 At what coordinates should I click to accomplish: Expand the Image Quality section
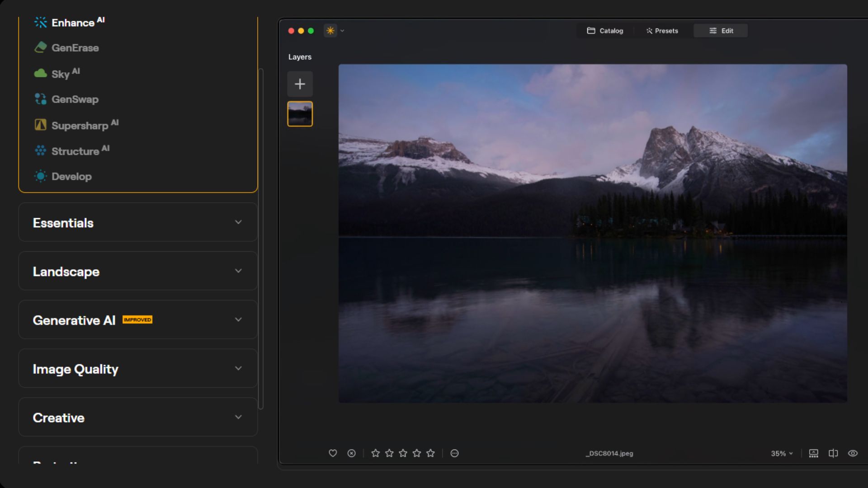[138, 368]
